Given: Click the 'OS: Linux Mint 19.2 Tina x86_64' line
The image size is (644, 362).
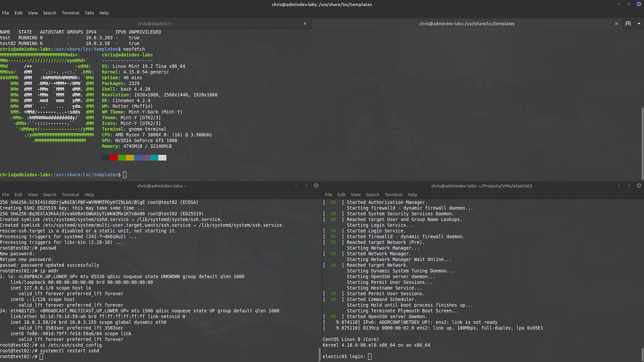Looking at the screenshot, I should coord(144,66).
